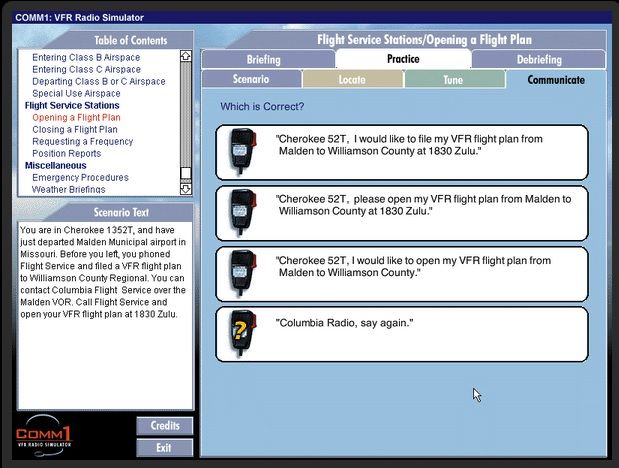Choose answer 'I would like to open my VFR flight plan'

click(x=402, y=274)
